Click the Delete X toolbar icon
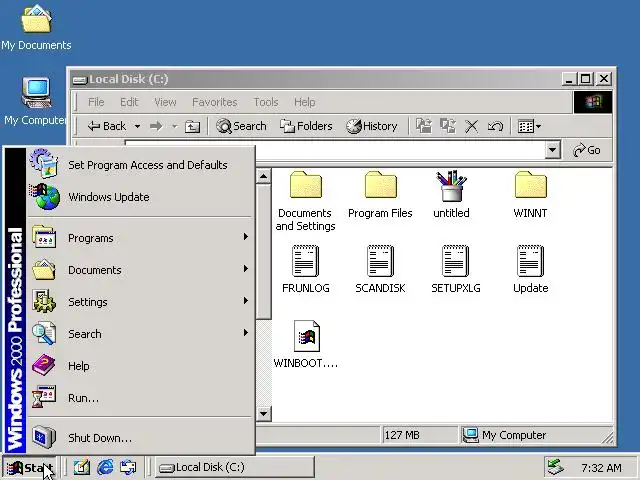Image resolution: width=640 pixels, height=480 pixels. [x=471, y=126]
